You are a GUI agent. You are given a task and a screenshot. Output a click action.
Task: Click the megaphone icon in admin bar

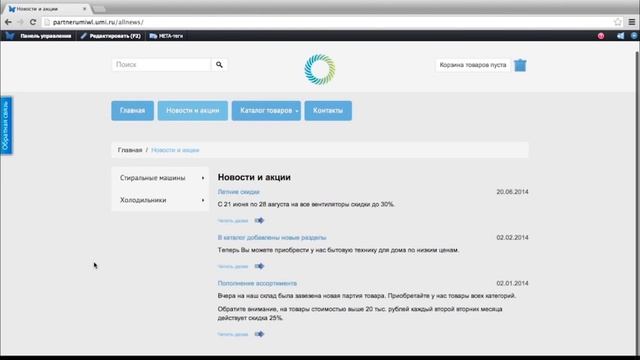point(620,36)
